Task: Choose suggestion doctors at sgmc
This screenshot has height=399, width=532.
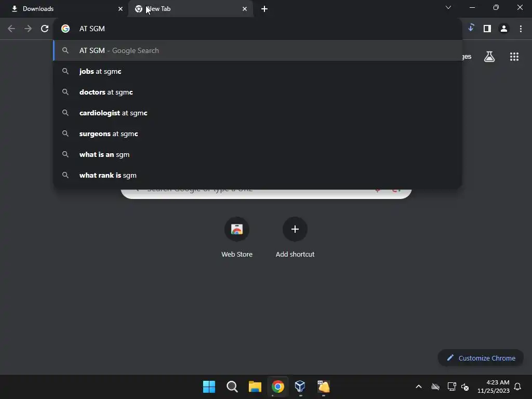Action: tap(257, 92)
